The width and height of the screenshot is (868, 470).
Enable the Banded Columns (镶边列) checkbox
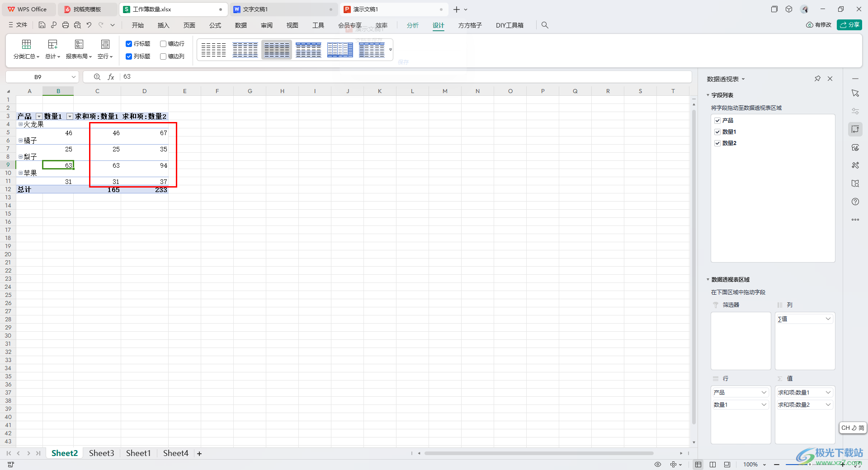tap(163, 56)
